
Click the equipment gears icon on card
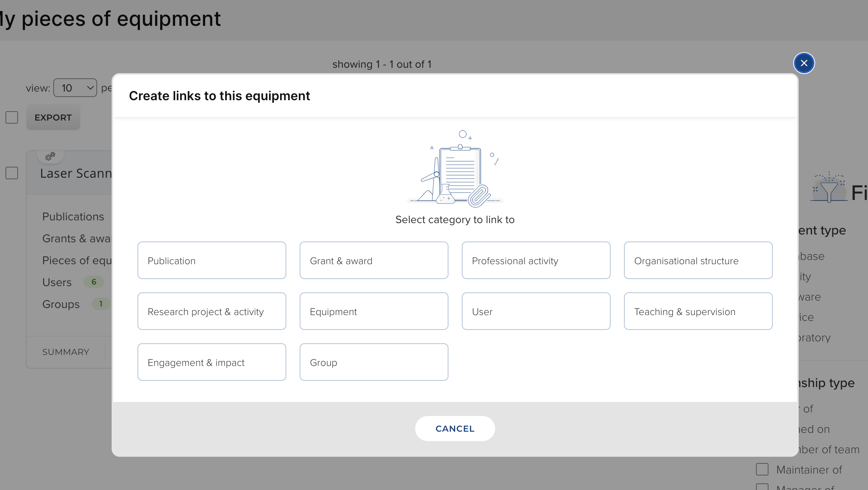click(50, 156)
